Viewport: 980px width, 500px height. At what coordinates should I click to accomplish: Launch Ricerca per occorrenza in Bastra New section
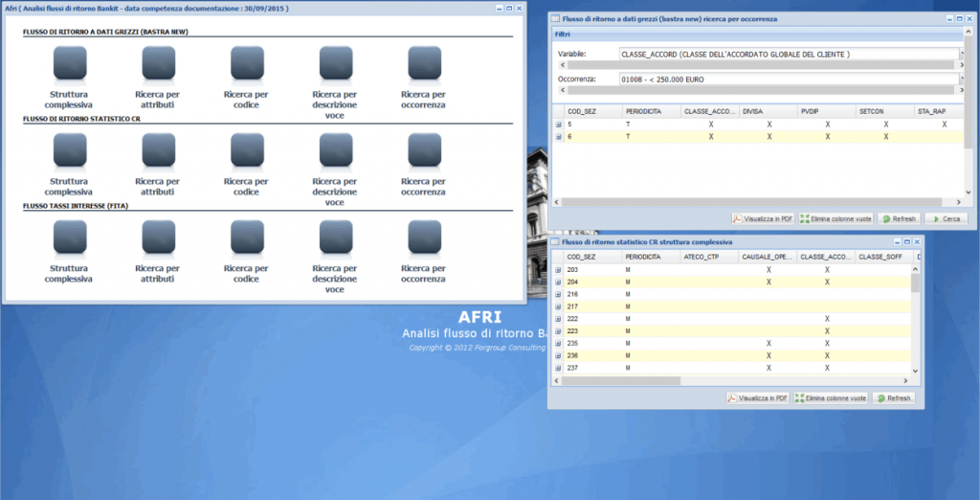tap(424, 63)
